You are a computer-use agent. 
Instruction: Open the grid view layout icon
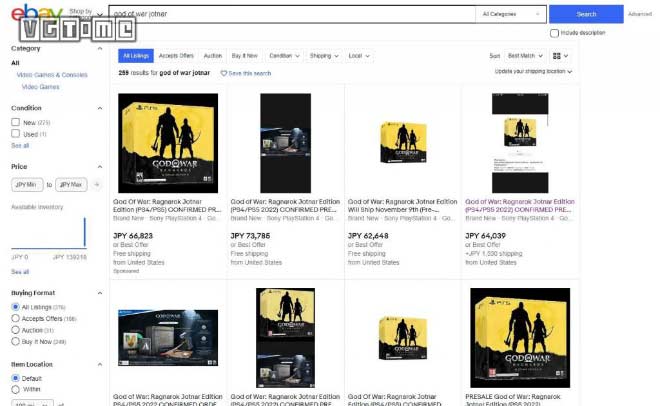[x=556, y=56]
